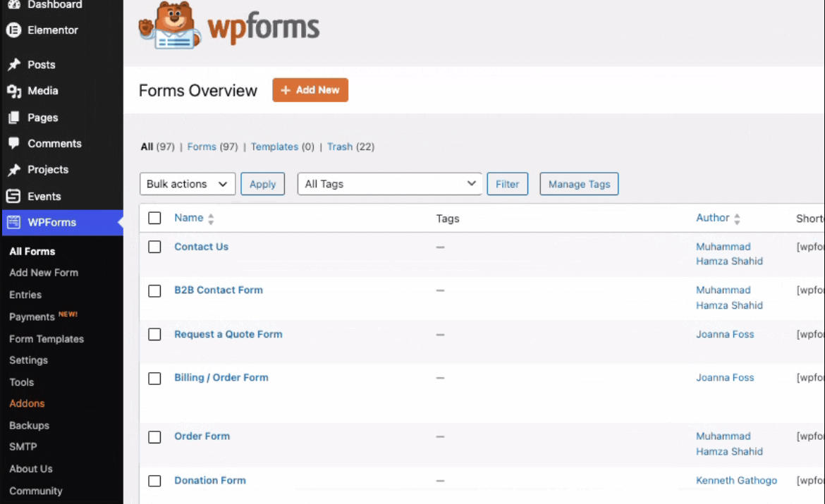Filter by the Forms (97) link
Screen dimensions: 825x504
[x=212, y=147]
